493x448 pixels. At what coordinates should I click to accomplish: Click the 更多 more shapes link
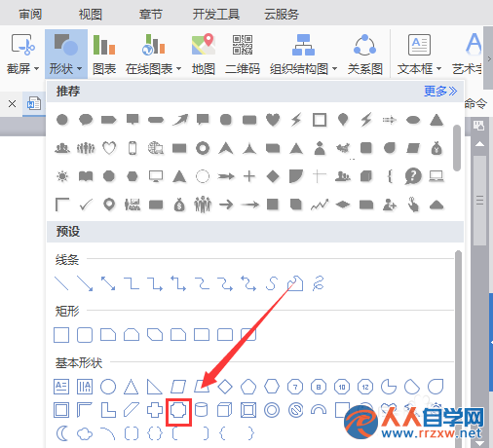tap(440, 92)
